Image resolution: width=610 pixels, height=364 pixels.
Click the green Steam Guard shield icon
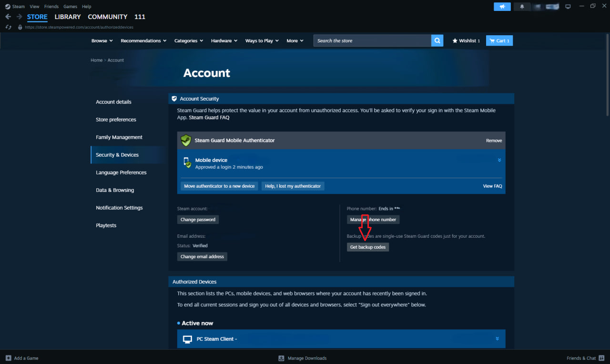186,141
